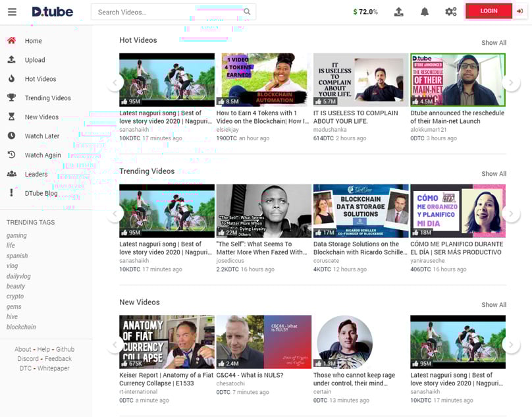Viewport: 532px width, 417px height.
Task: Open the title "IT IS USELESS TO COMPLAIN ABOUT YOUR LIFE."
Action: (356, 117)
